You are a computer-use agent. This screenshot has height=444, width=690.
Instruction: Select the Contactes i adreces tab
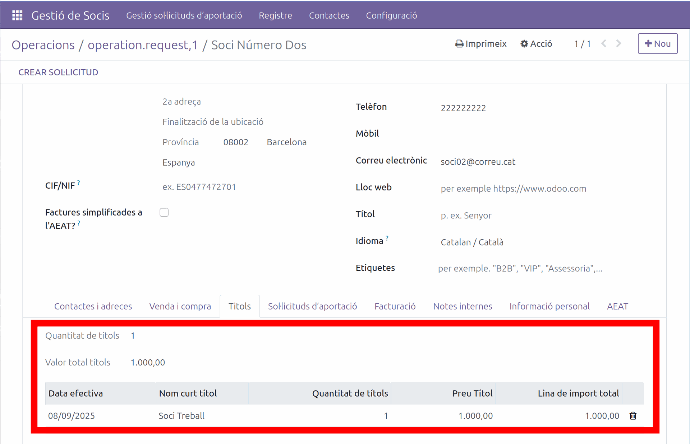93,306
